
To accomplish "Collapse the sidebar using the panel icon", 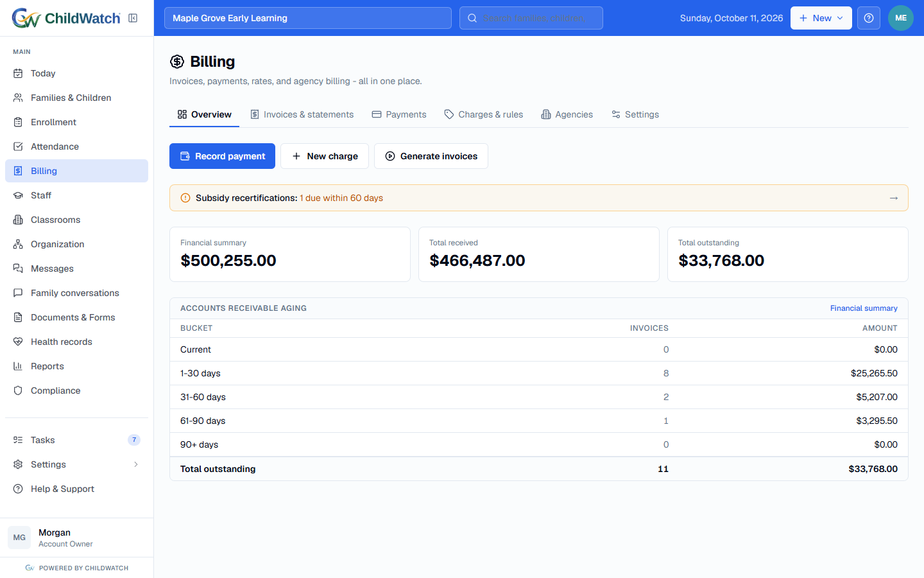I will coord(133,18).
